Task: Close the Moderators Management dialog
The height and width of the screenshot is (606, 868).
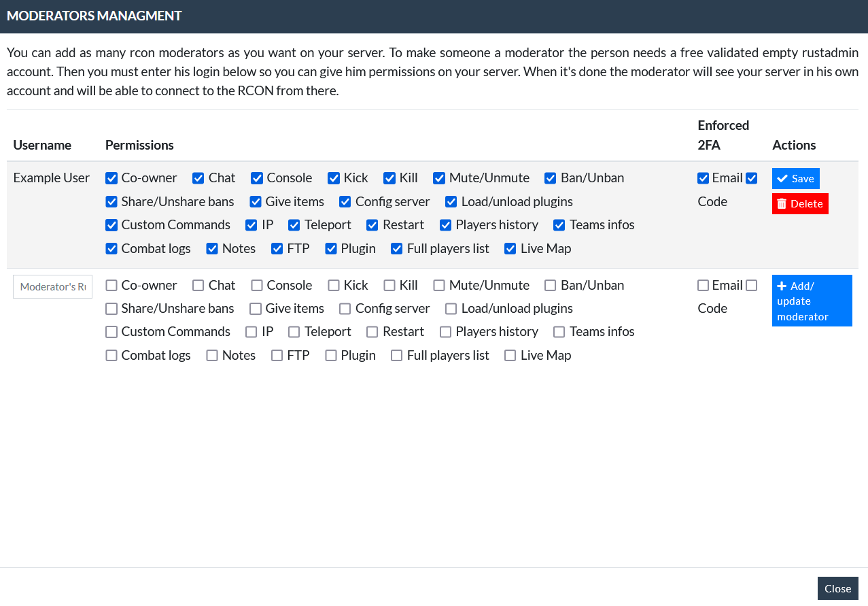Action: [837, 588]
